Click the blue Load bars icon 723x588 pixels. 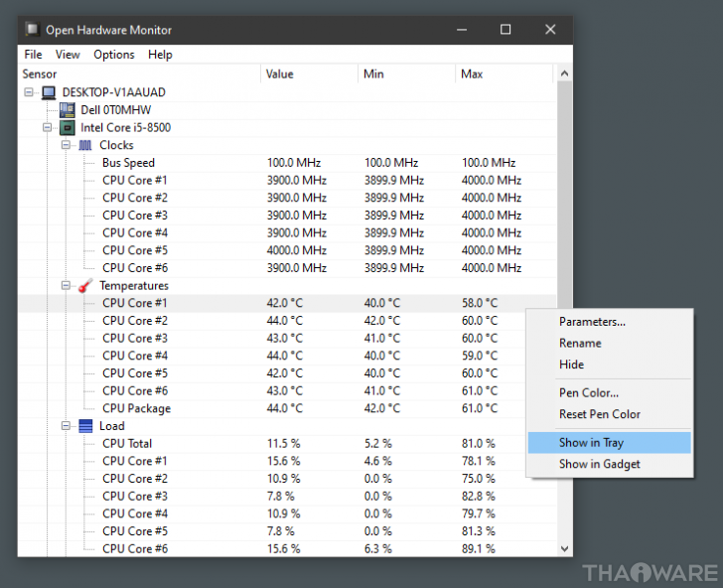(85, 426)
